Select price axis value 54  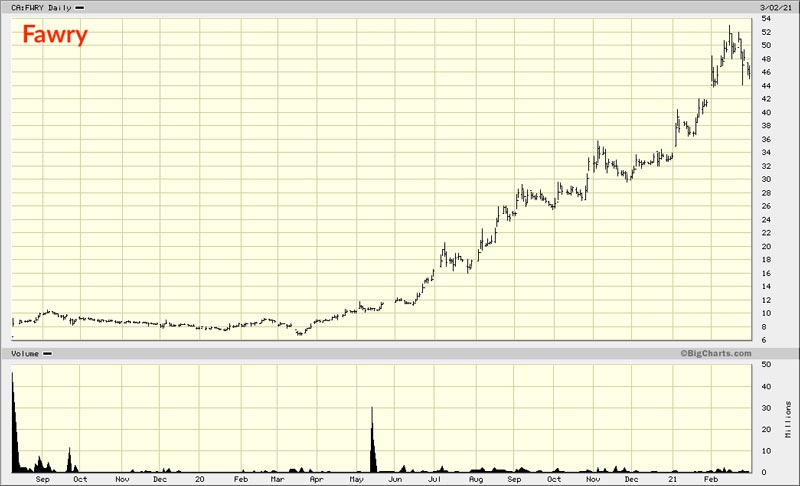[x=766, y=18]
